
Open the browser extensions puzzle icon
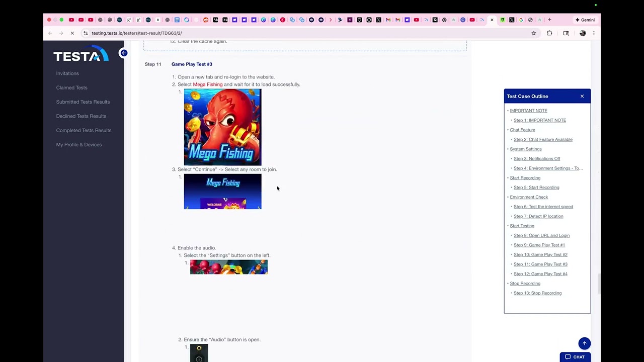tap(549, 33)
